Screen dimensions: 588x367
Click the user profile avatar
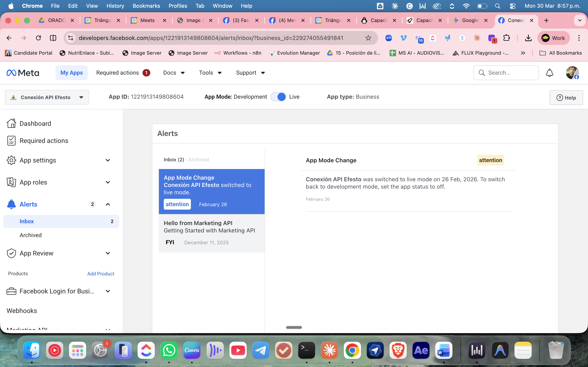pyautogui.click(x=572, y=73)
